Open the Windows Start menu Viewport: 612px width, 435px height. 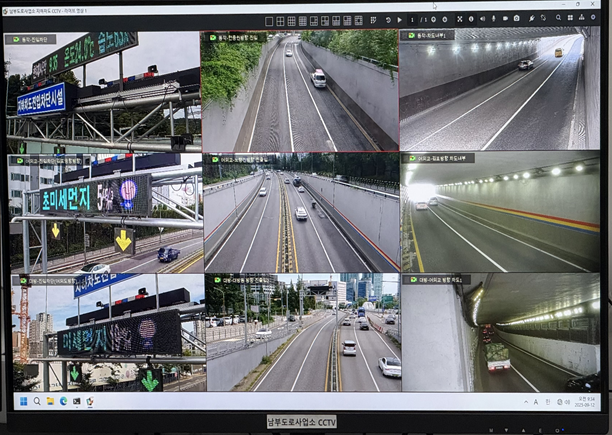22,401
